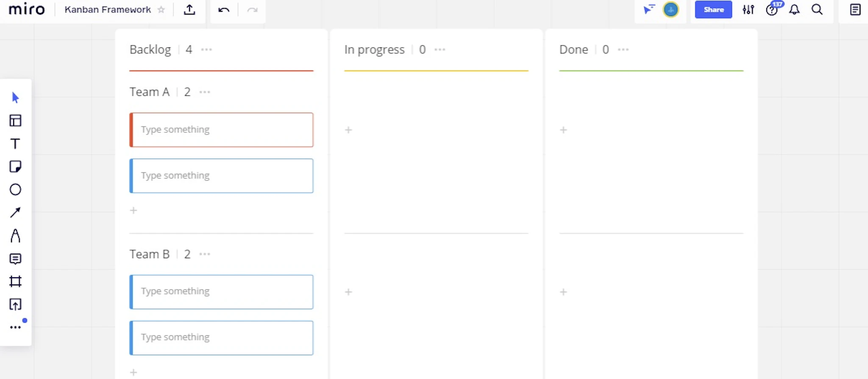Open more tools in left toolbar
868x379 pixels.
click(x=15, y=327)
